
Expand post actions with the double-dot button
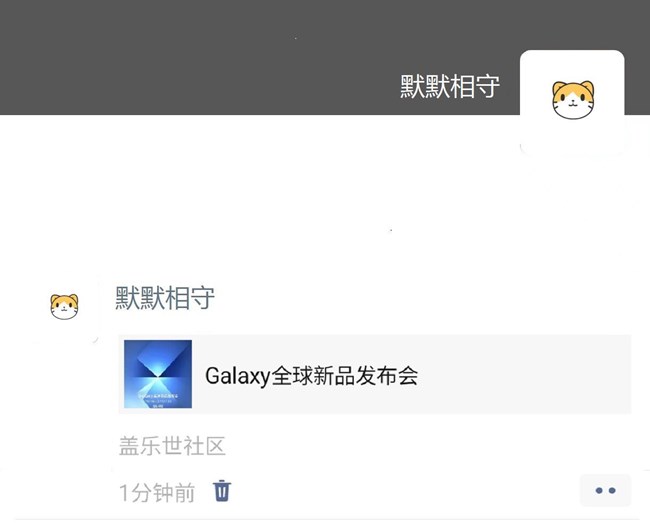coord(605,491)
